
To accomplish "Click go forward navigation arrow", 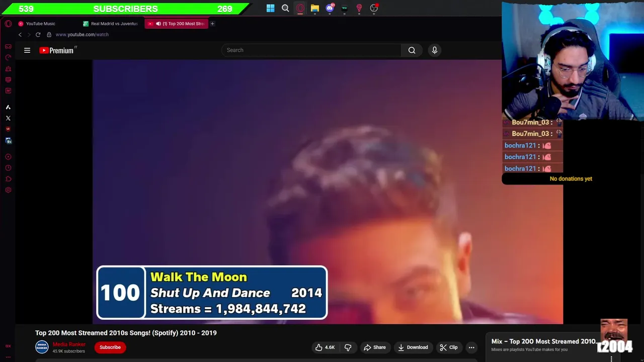I will [x=29, y=35].
